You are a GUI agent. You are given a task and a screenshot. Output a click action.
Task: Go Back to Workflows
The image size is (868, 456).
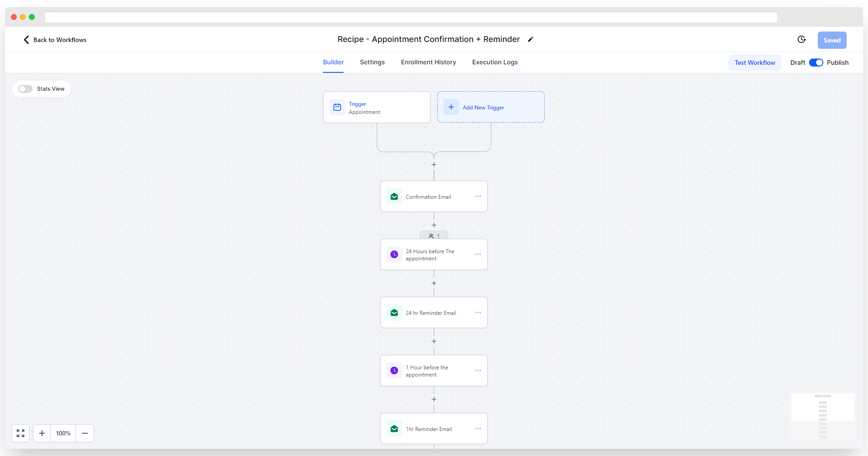pyautogui.click(x=55, y=40)
